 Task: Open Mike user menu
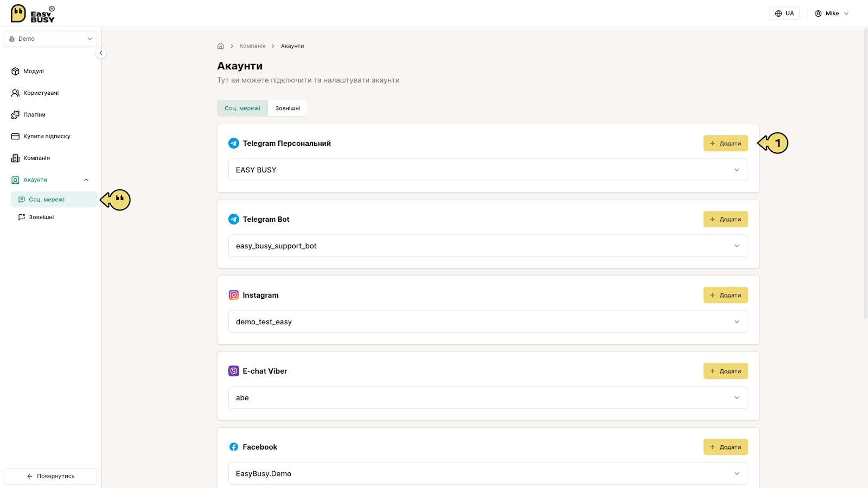pyautogui.click(x=832, y=14)
